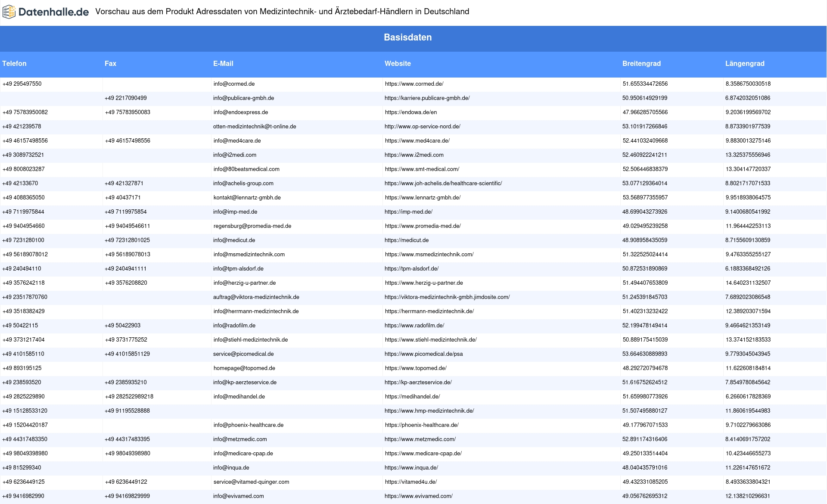Click the Website column header
827x504 pixels.
398,64
